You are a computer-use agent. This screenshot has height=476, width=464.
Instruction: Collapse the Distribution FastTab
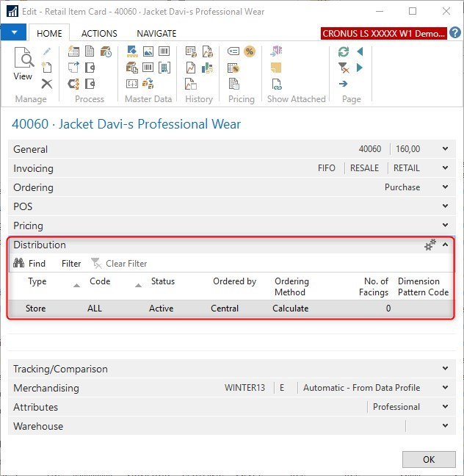click(x=445, y=245)
